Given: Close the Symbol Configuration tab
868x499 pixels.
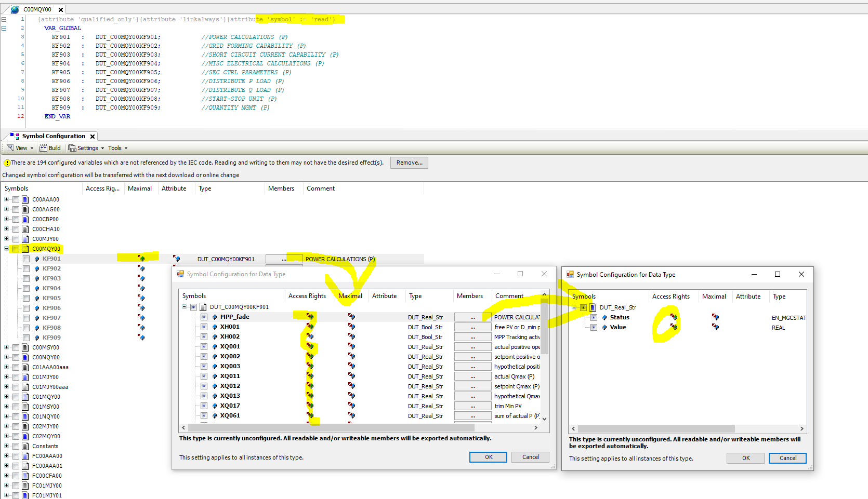Looking at the screenshot, I should pos(93,137).
